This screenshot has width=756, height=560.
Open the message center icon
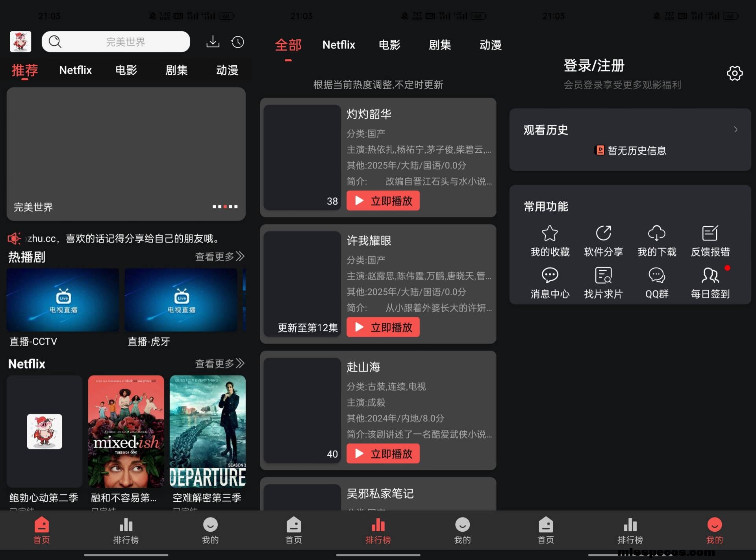[x=550, y=276]
